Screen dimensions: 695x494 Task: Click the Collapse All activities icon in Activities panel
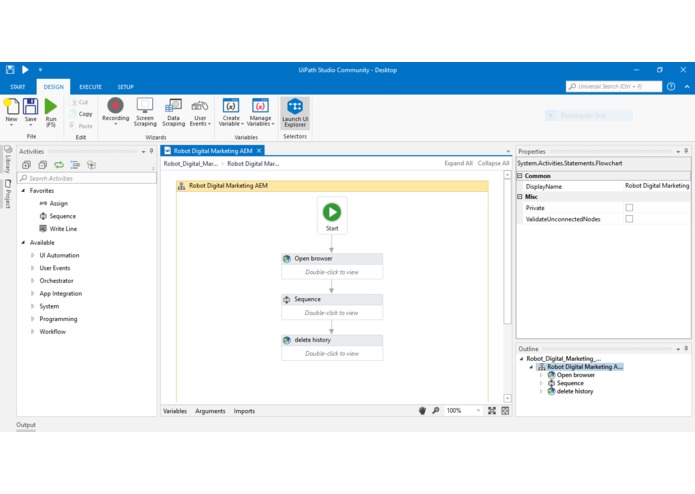tap(43, 165)
